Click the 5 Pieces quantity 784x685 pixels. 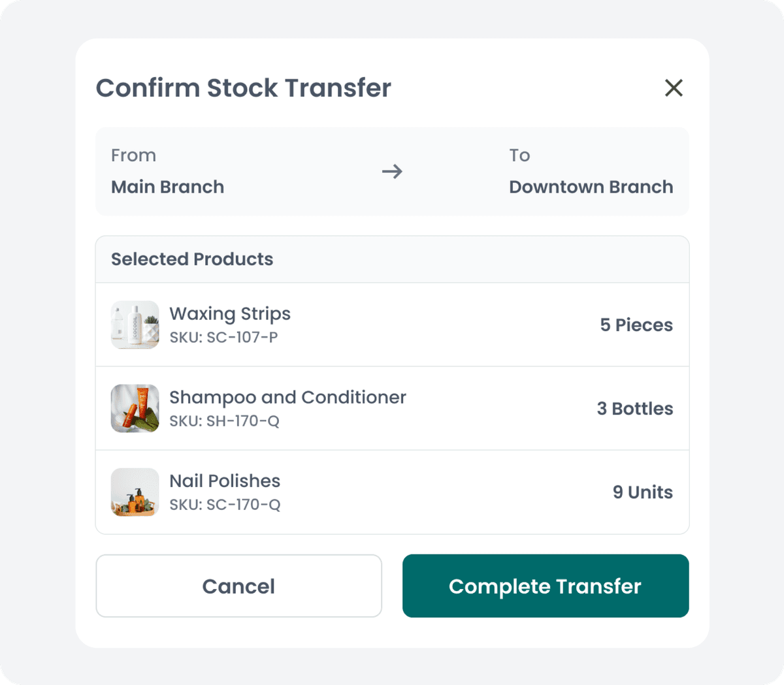(636, 325)
